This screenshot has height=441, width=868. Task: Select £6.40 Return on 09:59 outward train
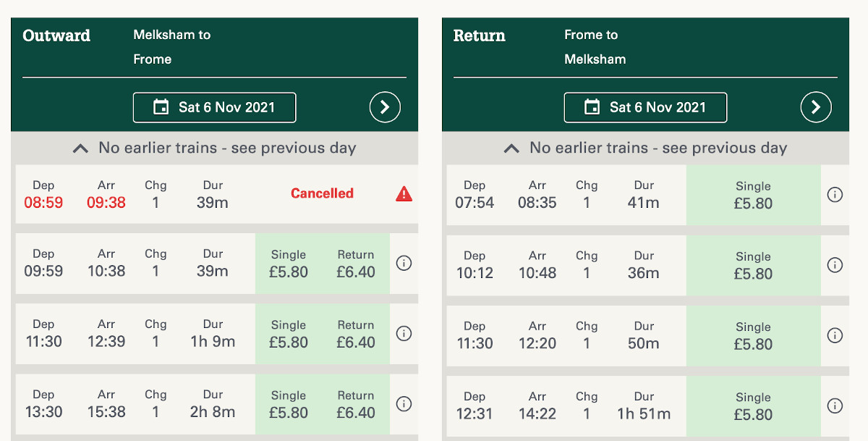click(356, 264)
